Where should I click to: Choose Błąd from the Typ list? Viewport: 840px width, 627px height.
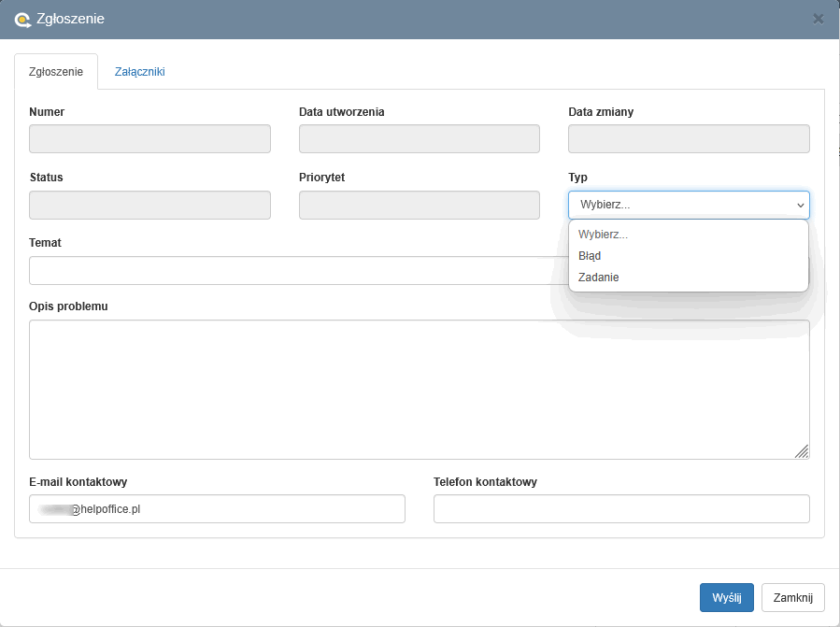[x=590, y=255]
